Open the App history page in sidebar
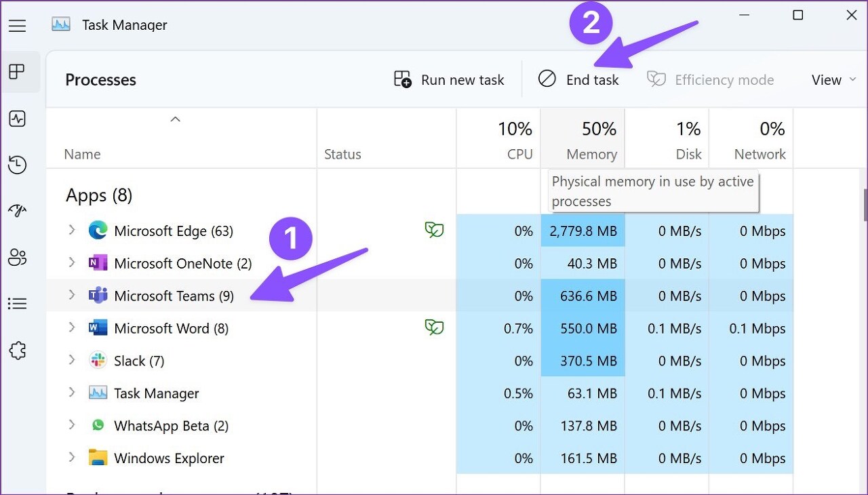 [17, 165]
